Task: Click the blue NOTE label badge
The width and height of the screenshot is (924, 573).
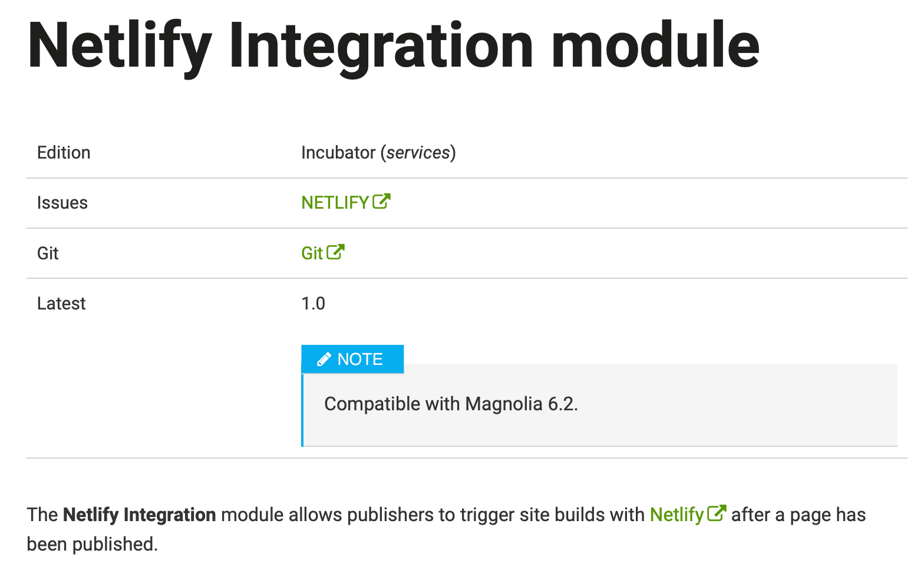Action: [x=352, y=359]
